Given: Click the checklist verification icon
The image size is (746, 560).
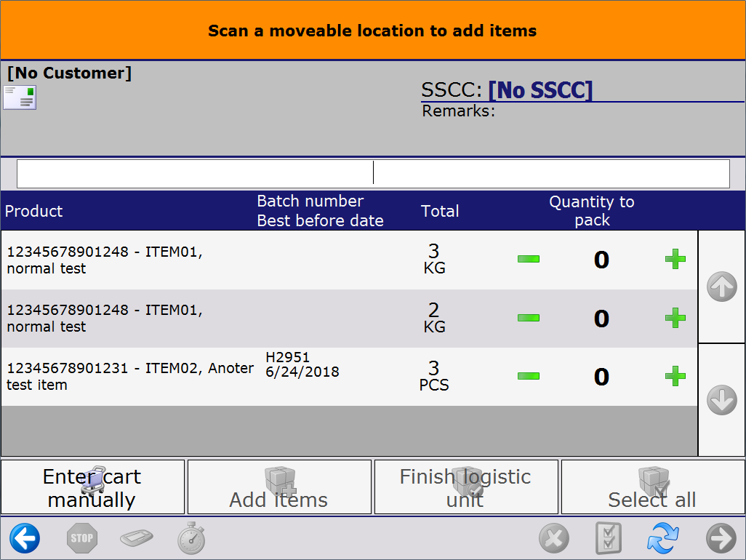Looking at the screenshot, I should 609,538.
